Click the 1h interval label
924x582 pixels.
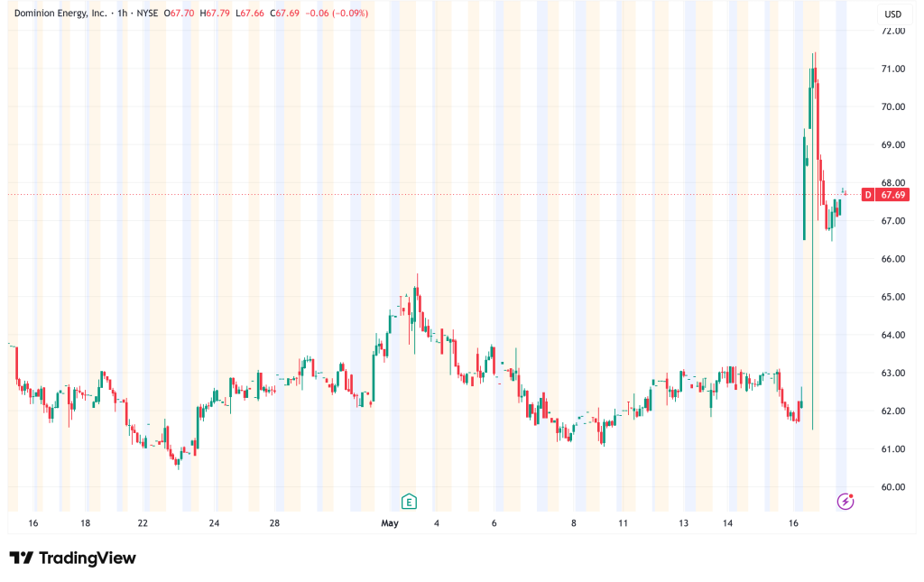click(x=123, y=13)
